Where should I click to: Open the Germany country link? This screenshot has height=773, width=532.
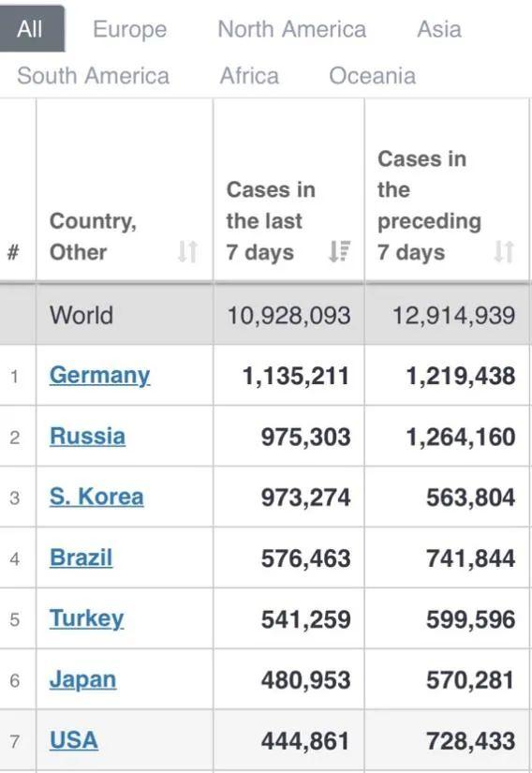[x=99, y=376]
